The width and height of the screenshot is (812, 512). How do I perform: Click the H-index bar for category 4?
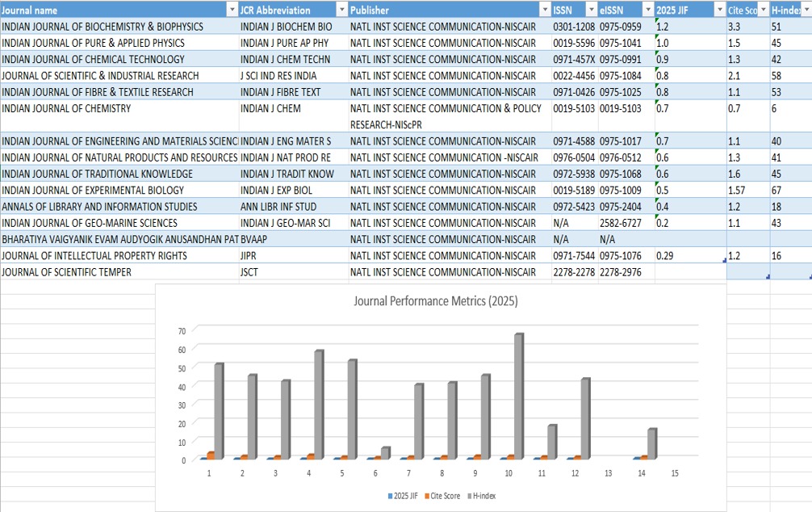point(319,405)
